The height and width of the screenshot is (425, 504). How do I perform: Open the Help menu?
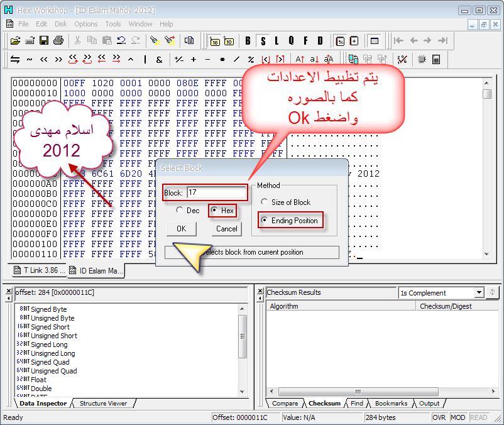[x=166, y=24]
